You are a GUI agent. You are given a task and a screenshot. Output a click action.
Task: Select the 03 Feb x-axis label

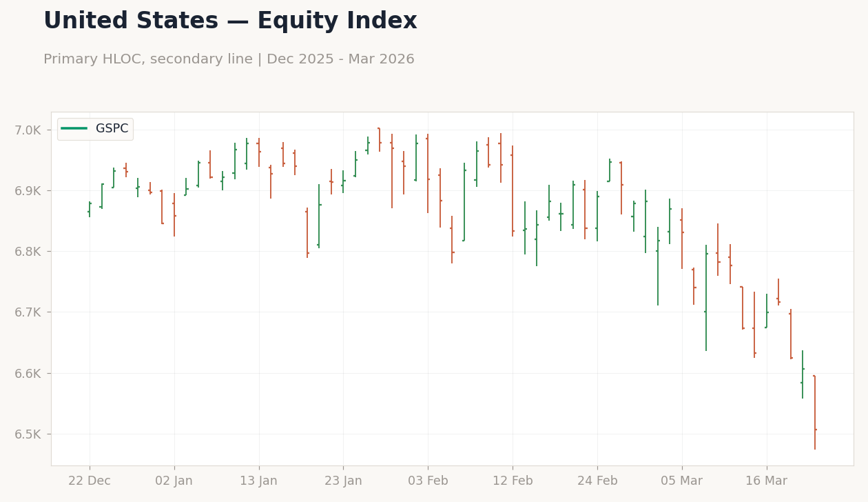click(x=428, y=481)
